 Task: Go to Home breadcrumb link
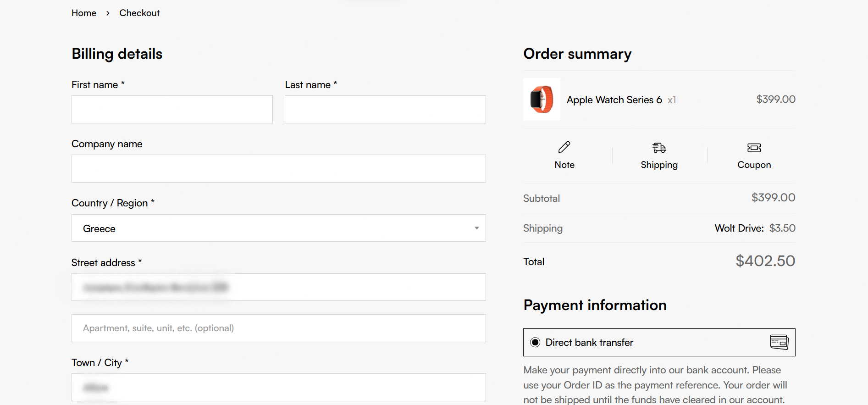point(84,13)
